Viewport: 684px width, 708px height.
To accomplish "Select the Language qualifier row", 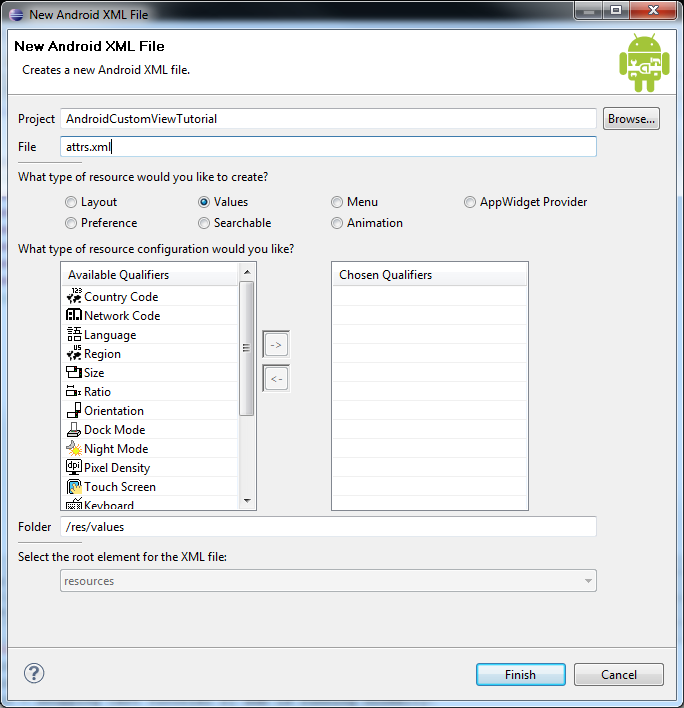I will 149,334.
